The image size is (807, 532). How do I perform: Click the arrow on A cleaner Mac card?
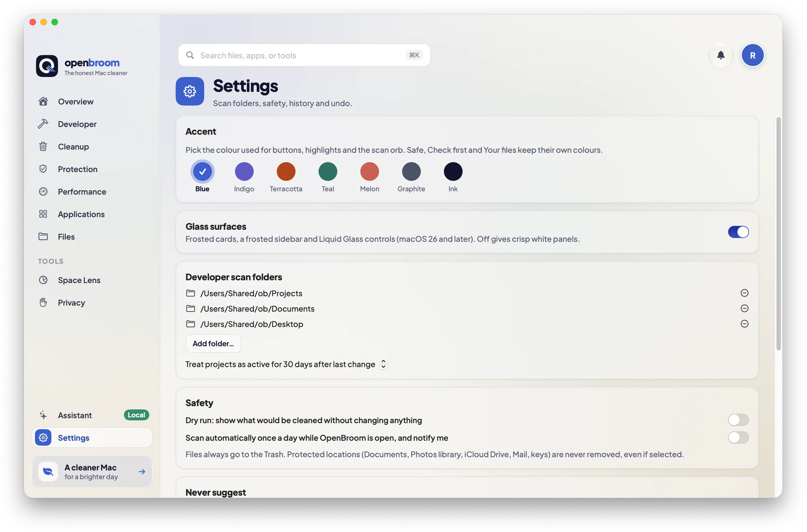pos(142,471)
